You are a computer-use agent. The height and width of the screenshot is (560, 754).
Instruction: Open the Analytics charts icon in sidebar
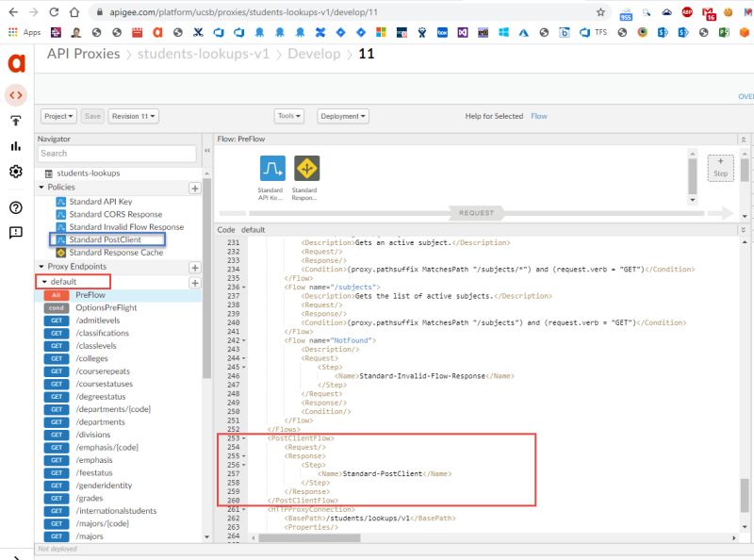16,146
